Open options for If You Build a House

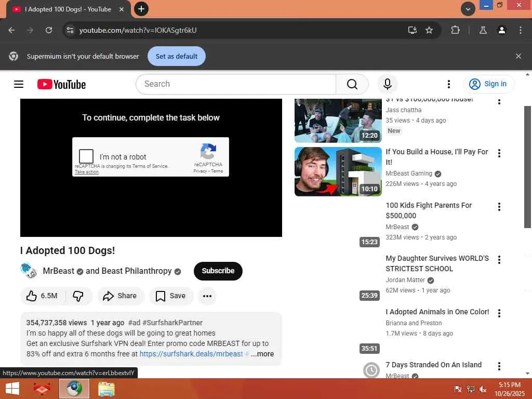pyautogui.click(x=499, y=153)
